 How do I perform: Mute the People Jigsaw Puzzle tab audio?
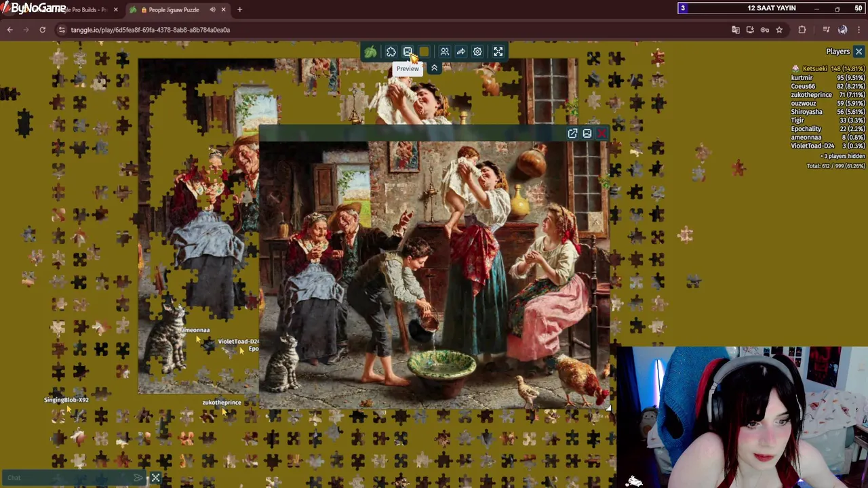pyautogui.click(x=212, y=9)
